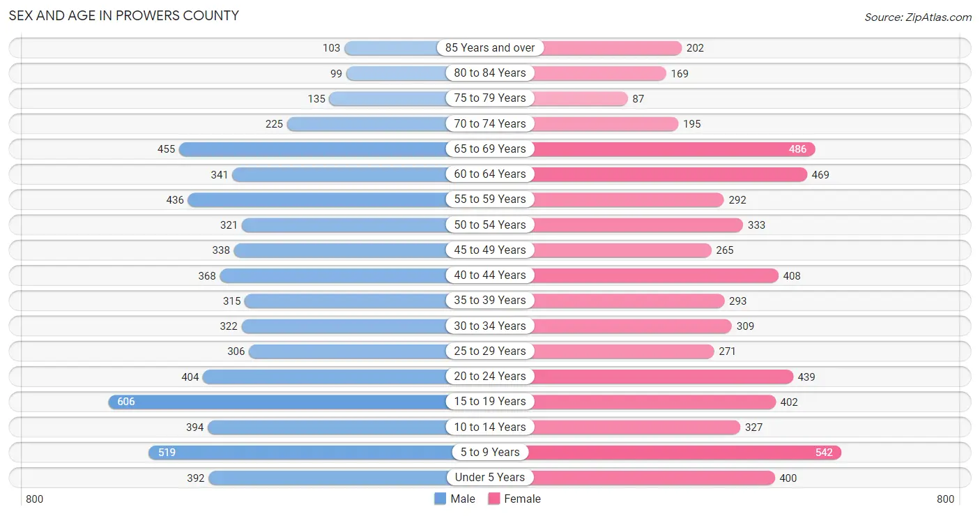This screenshot has height=516, width=980.
Task: Click the chart title Sex and Age in Prowers County
Action: point(123,15)
